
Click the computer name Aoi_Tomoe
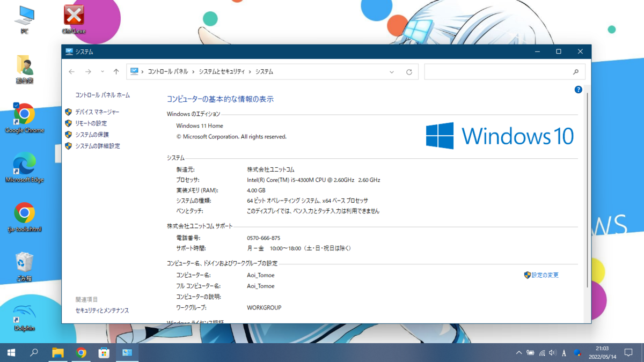261,276
